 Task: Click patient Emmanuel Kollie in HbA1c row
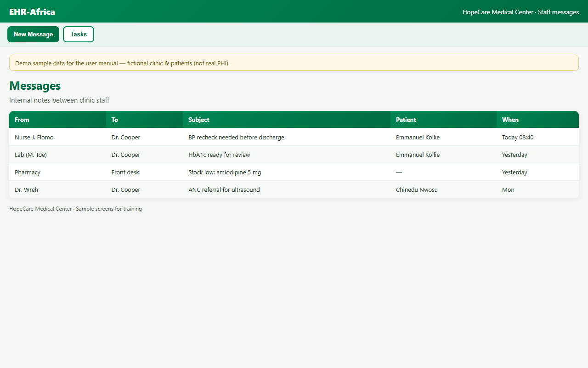(418, 155)
